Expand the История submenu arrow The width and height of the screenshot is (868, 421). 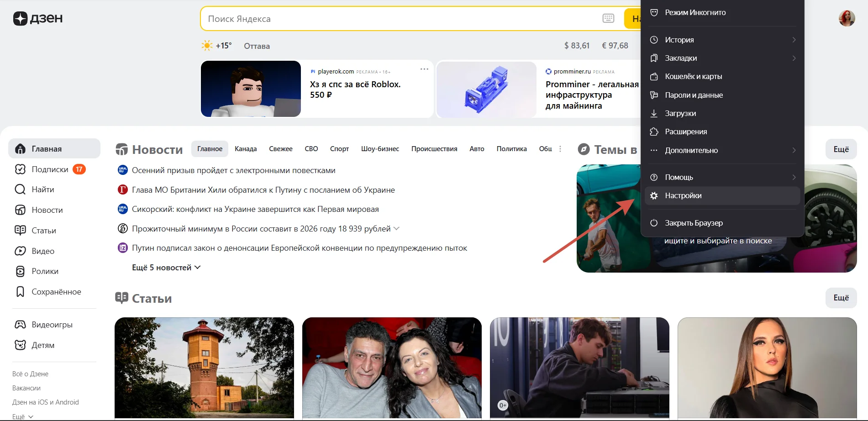794,40
